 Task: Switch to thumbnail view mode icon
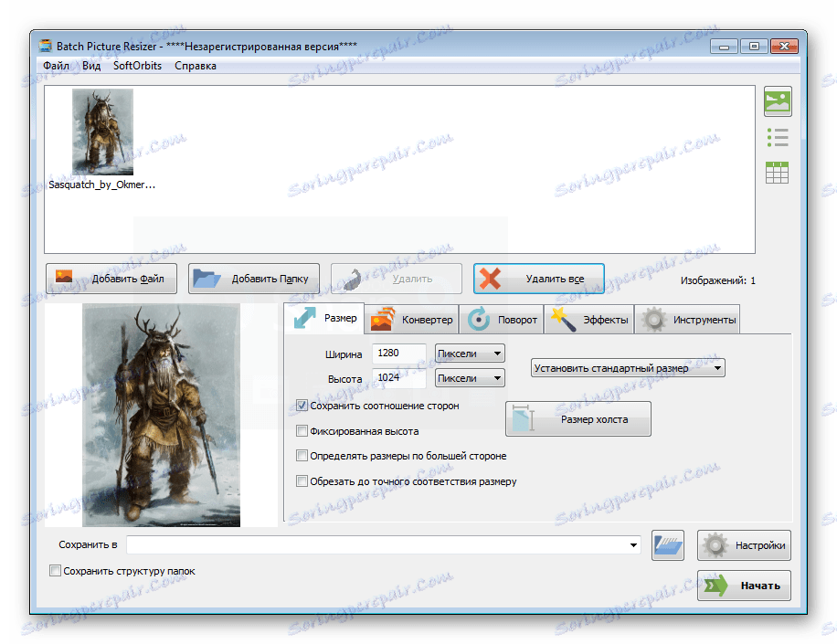[778, 101]
